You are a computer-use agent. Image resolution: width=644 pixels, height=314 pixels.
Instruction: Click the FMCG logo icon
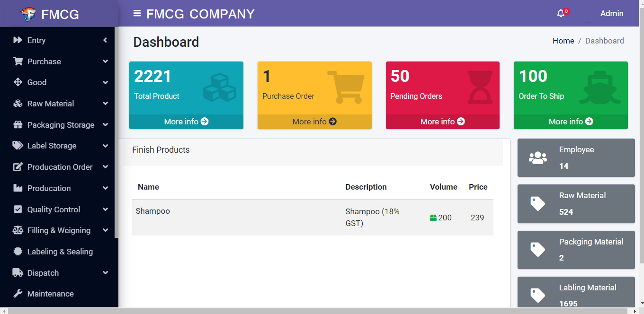[28, 14]
